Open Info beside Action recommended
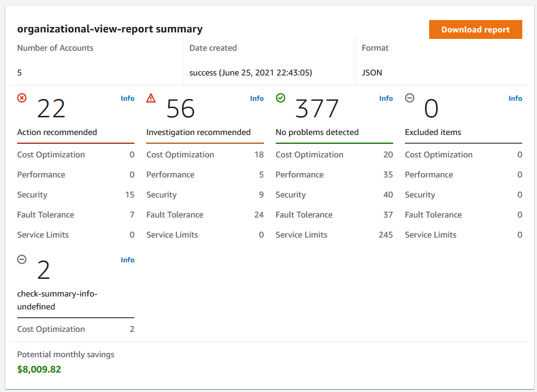 coord(127,98)
